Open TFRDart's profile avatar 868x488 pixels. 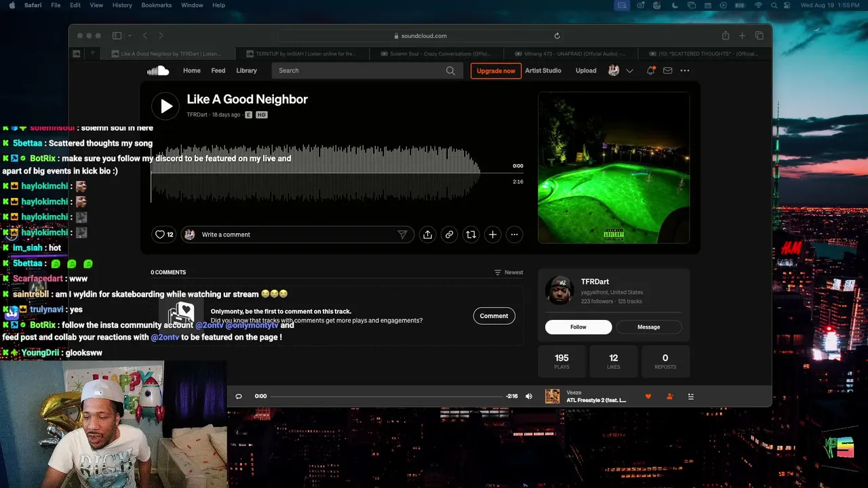[559, 291]
